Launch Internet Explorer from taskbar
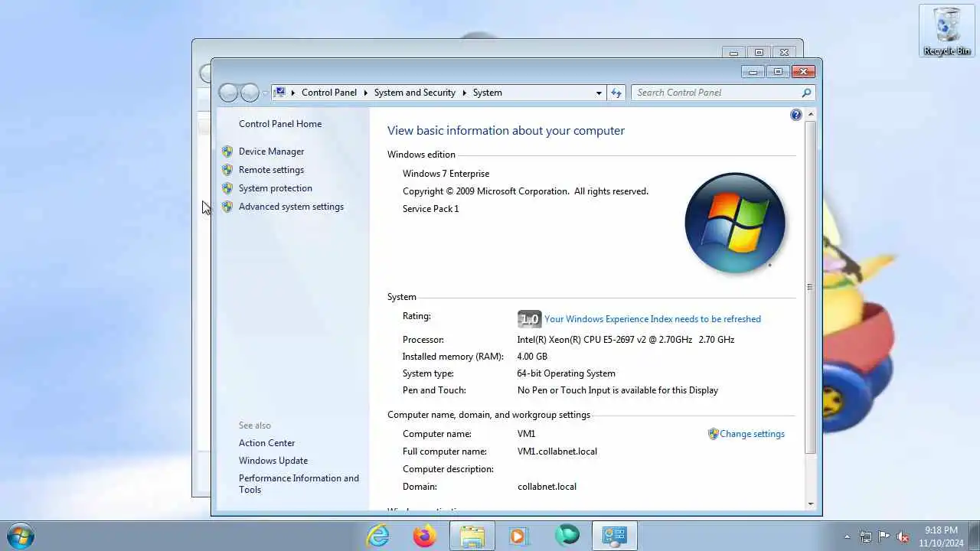This screenshot has width=980, height=551. pos(377,536)
